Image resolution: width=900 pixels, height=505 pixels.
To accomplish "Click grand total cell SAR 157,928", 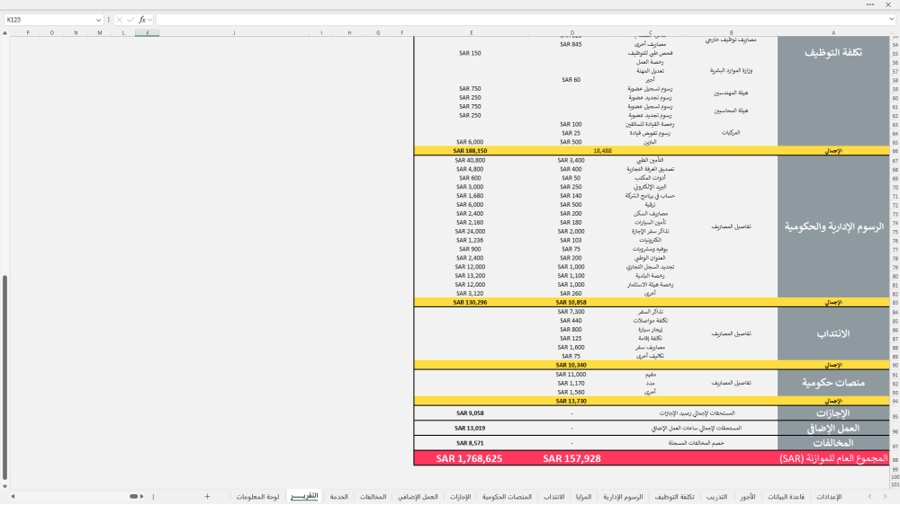I will [572, 459].
